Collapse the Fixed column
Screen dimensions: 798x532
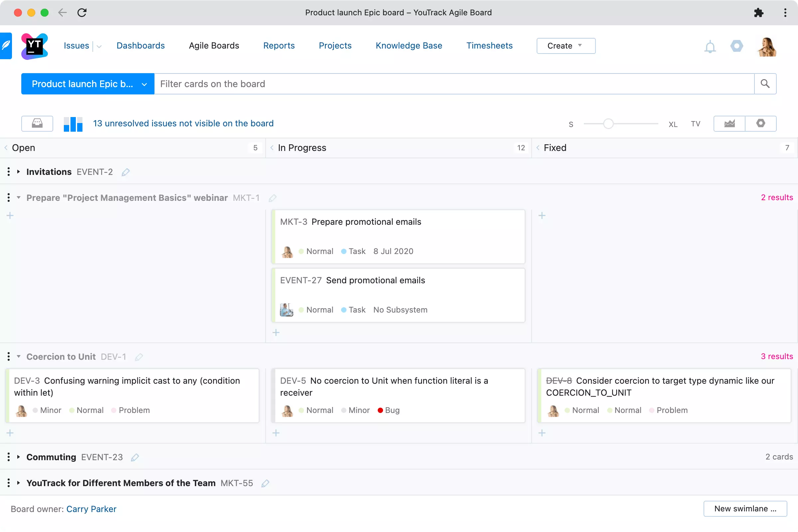[x=538, y=148]
